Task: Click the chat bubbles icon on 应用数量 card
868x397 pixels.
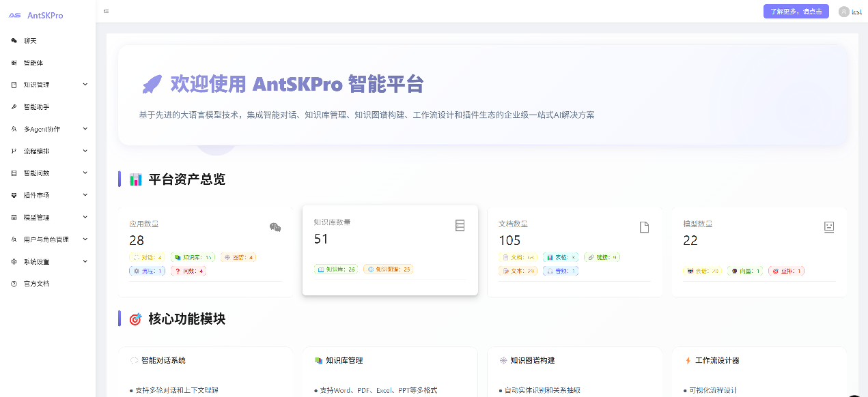Action: [x=275, y=227]
